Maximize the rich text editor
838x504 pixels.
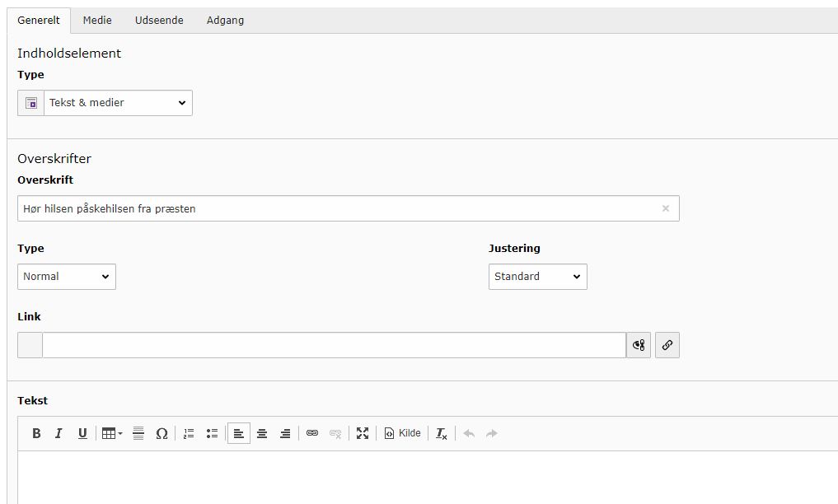click(363, 433)
